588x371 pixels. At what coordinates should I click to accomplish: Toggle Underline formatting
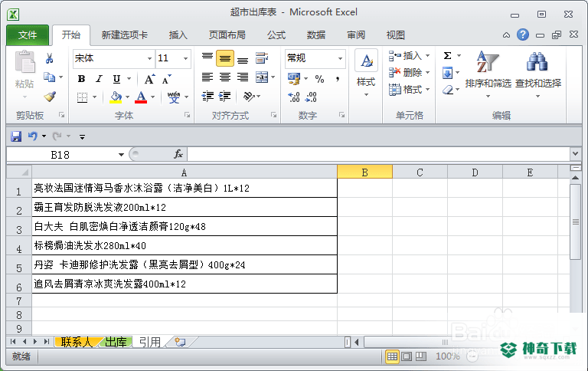click(116, 79)
